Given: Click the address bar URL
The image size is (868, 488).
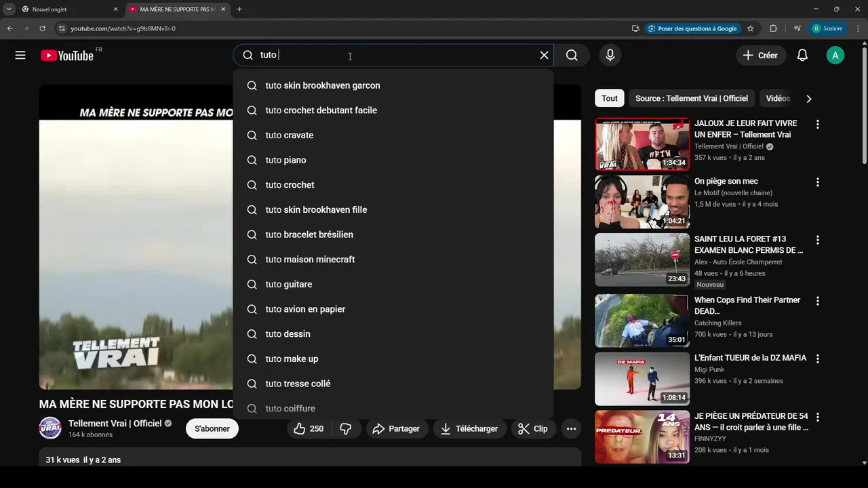Looking at the screenshot, I should point(123,28).
